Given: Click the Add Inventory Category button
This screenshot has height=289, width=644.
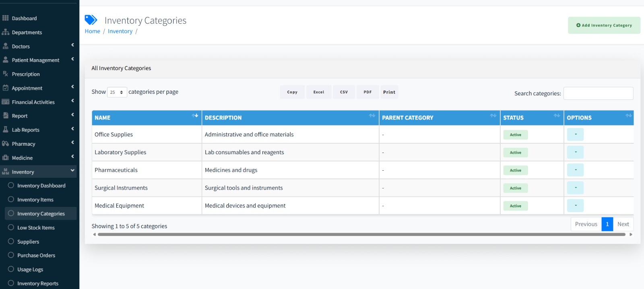Looking at the screenshot, I should (x=604, y=25).
